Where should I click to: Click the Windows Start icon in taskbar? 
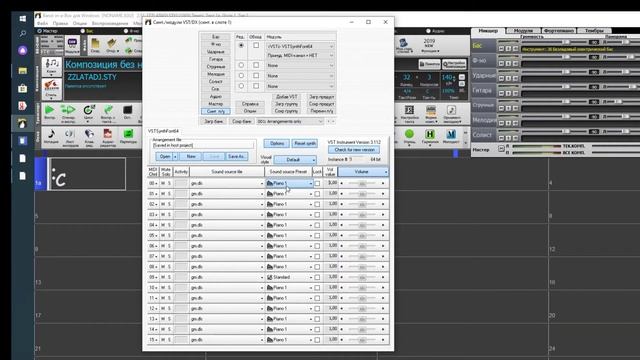click(x=22, y=19)
